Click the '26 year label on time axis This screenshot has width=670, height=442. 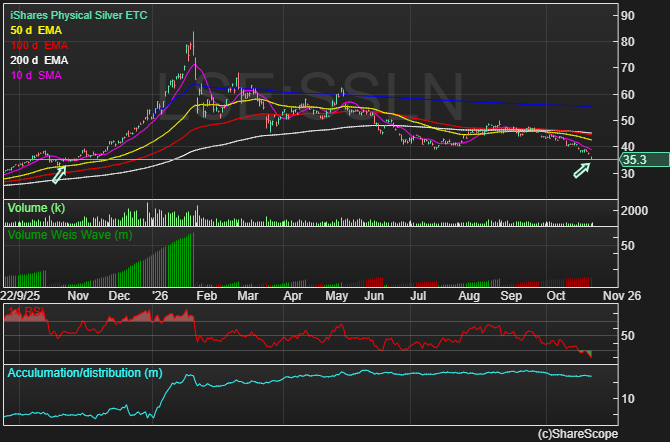[160, 296]
